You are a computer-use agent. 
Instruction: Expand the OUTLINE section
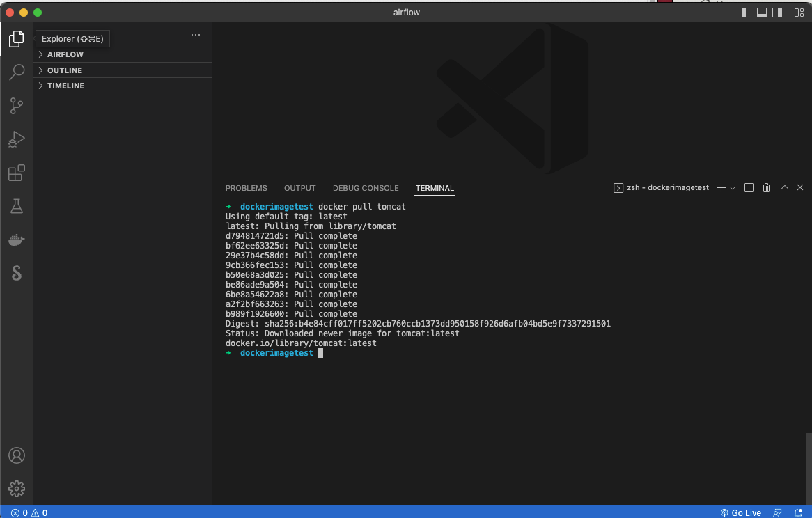(122, 70)
